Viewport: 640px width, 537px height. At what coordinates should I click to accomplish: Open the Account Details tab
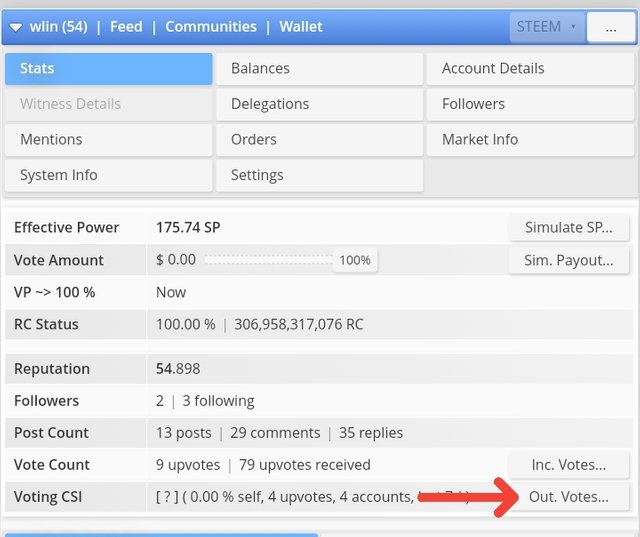530,69
